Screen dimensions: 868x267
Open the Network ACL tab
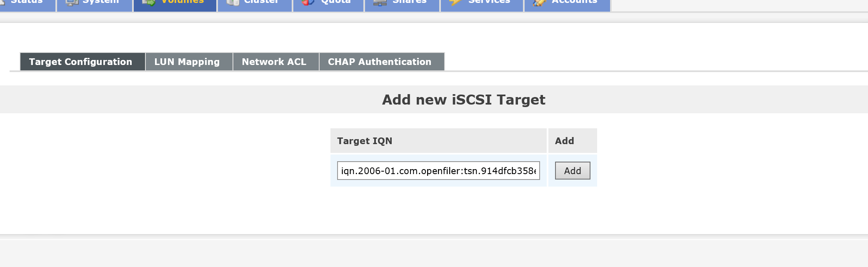(274, 62)
